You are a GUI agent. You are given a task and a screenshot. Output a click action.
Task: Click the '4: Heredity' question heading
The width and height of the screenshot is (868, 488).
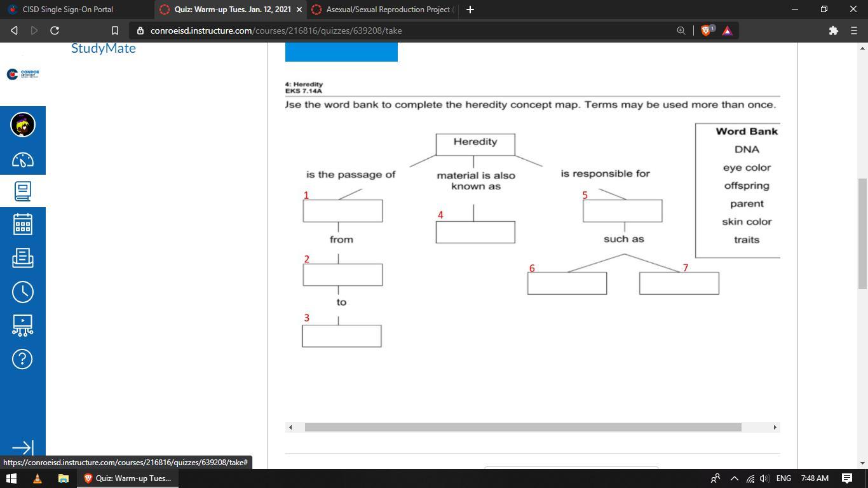(x=304, y=84)
